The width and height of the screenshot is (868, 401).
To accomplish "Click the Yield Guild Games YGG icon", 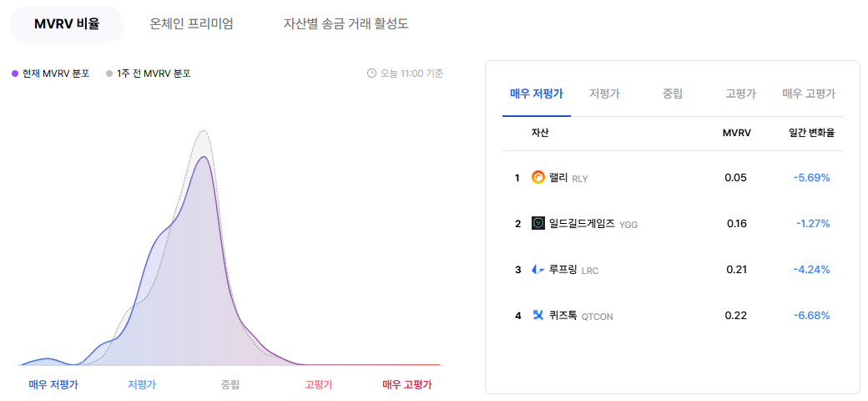I will (x=538, y=223).
